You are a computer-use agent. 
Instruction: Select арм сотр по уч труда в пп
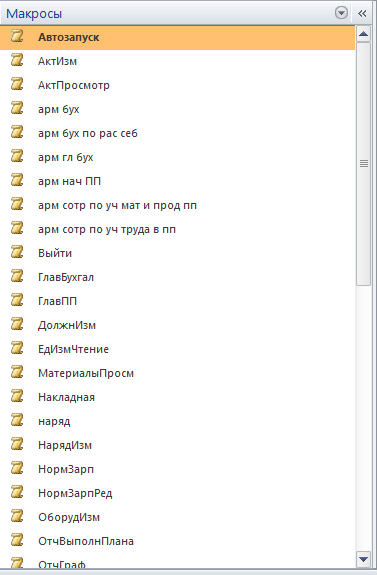(107, 230)
